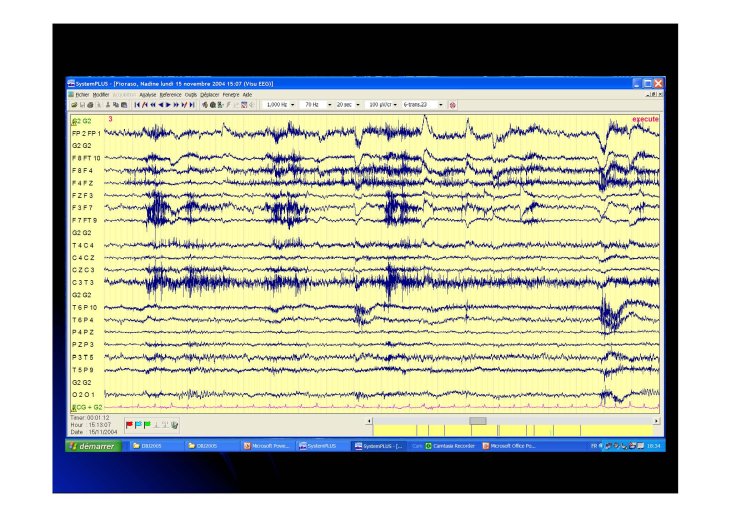Open the Fichier menu

point(81,94)
